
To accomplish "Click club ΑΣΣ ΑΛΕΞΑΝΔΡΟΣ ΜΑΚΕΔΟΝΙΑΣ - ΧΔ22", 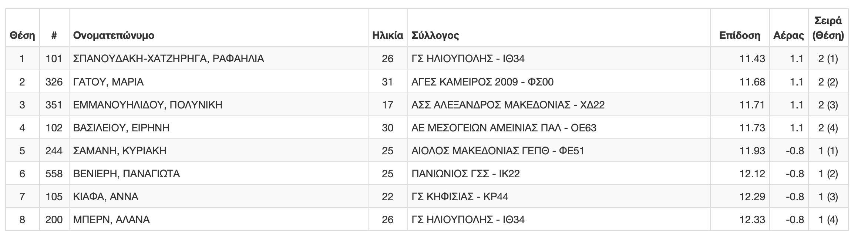I will click(508, 105).
